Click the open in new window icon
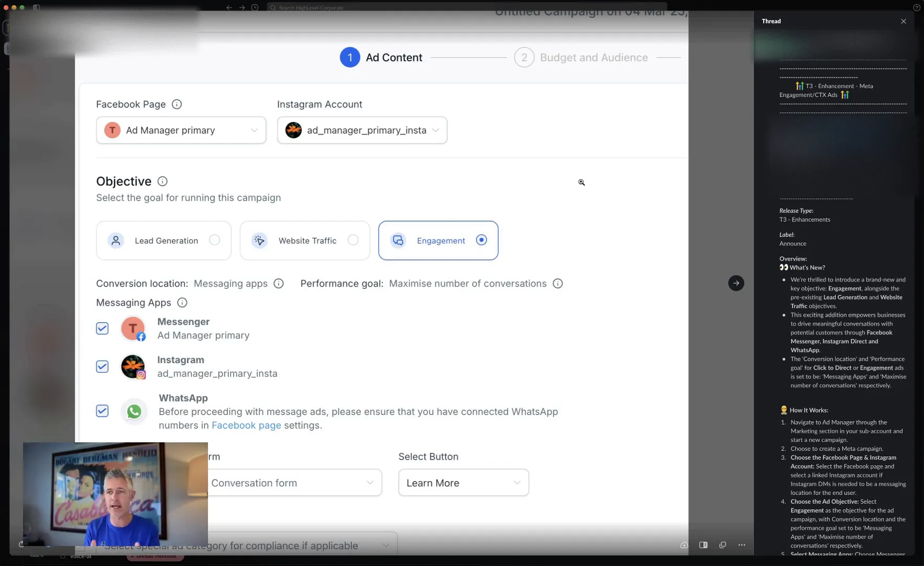Image resolution: width=924 pixels, height=566 pixels. pyautogui.click(x=723, y=545)
